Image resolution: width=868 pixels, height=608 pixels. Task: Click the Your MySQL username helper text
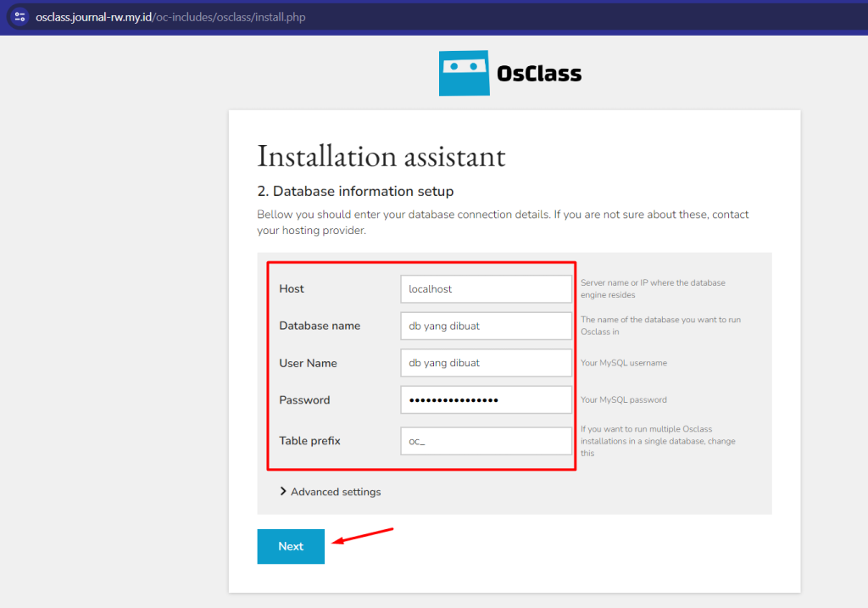coord(626,362)
